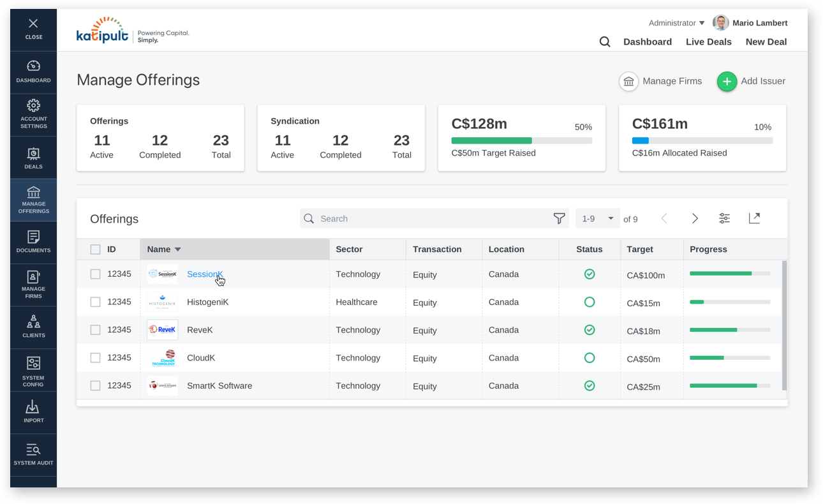Image resolution: width=823 pixels, height=504 pixels.
Task: Open System Audit in sidebar
Action: click(33, 455)
